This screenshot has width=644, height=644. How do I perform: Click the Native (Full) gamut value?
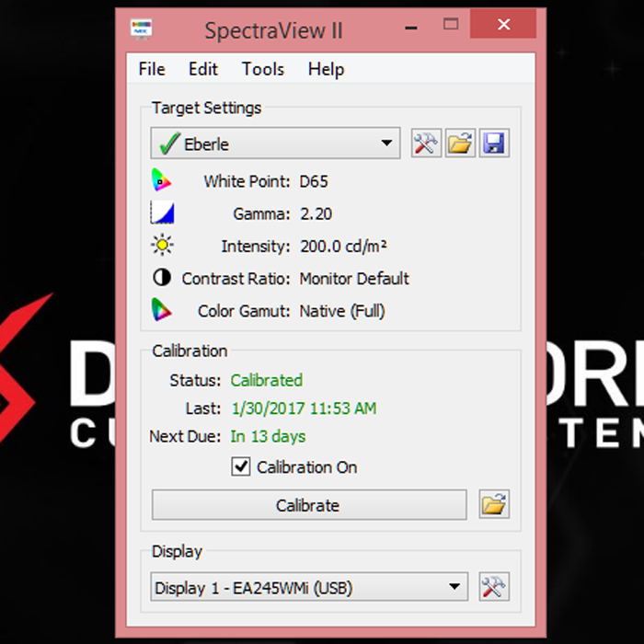tap(342, 311)
